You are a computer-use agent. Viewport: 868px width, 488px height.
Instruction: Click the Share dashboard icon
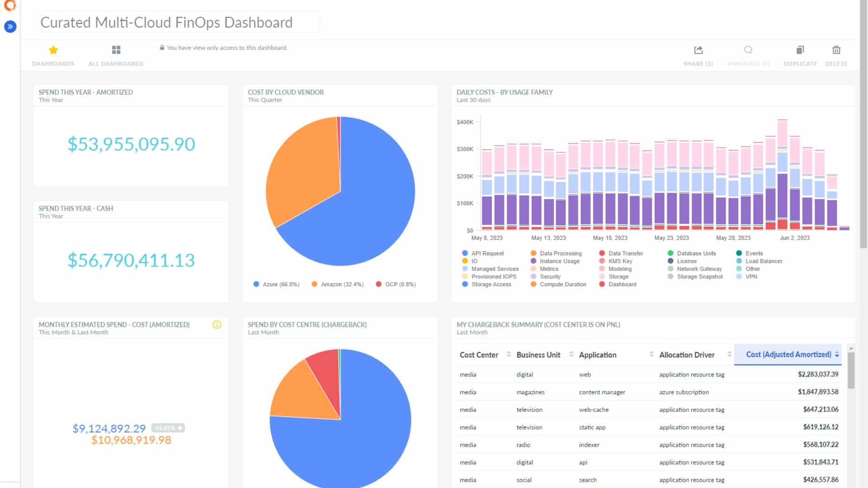pos(698,50)
